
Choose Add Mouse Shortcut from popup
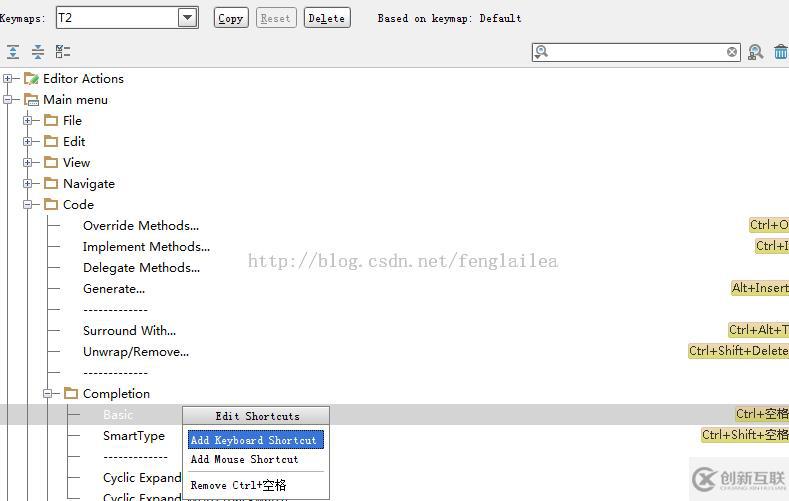point(256,459)
